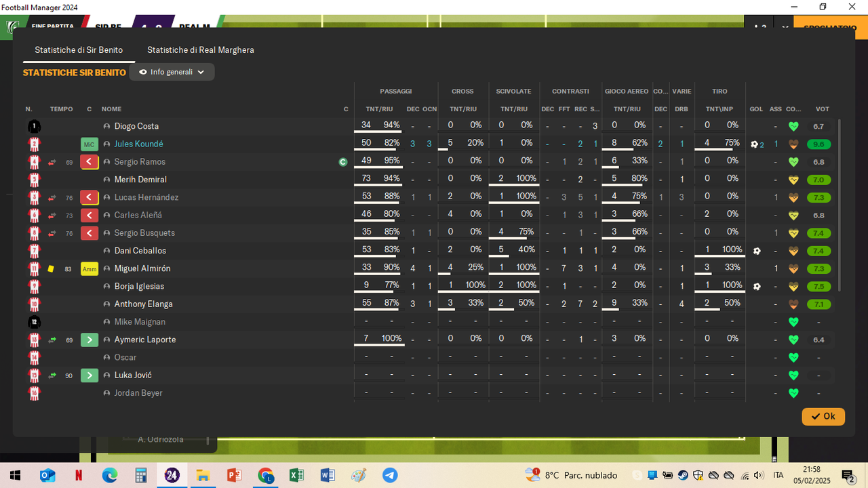Screen dimensions: 868x488
Task: Click the goal ball icon for Jules Koundé
Action: [754, 144]
